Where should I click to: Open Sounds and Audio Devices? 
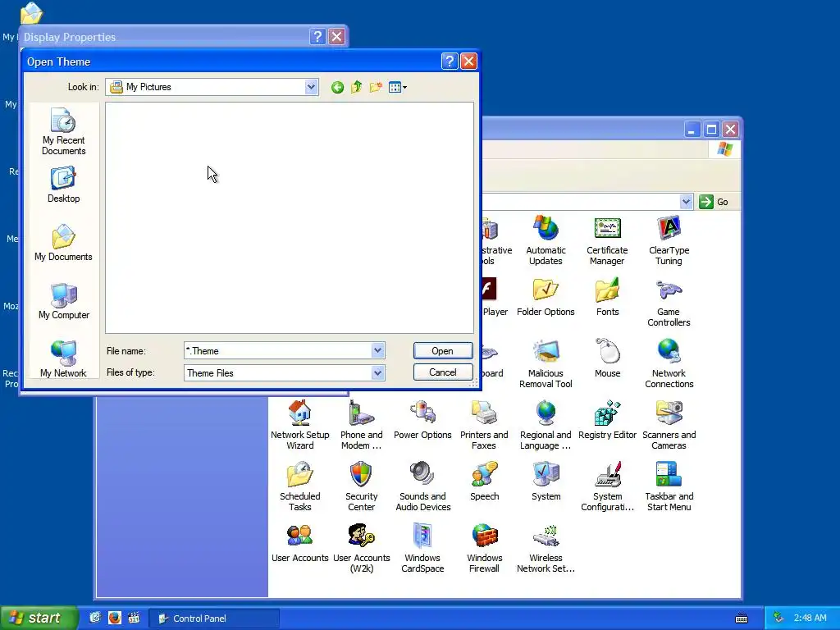click(x=422, y=487)
